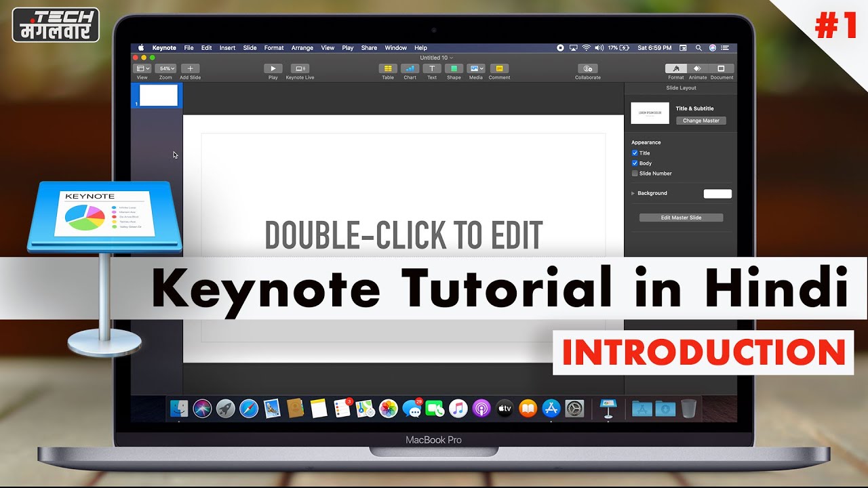
Task: Open Podcasts from the Dock
Action: coord(481,408)
